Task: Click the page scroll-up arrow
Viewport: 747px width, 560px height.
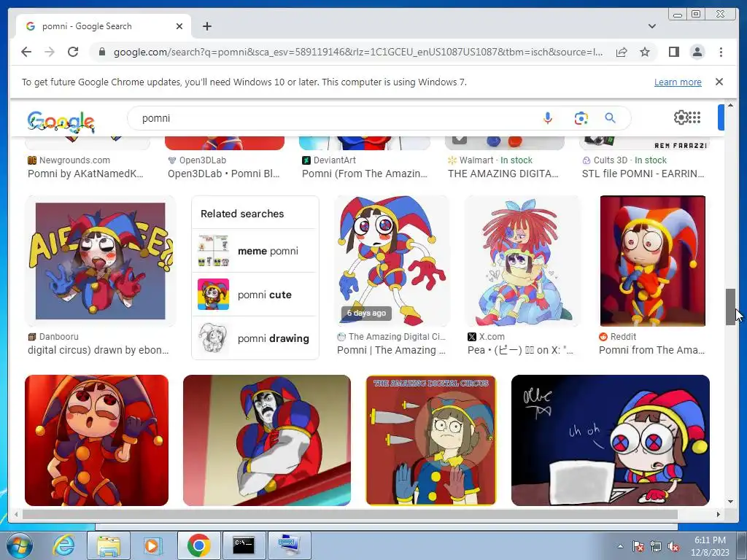Action: coord(730,105)
